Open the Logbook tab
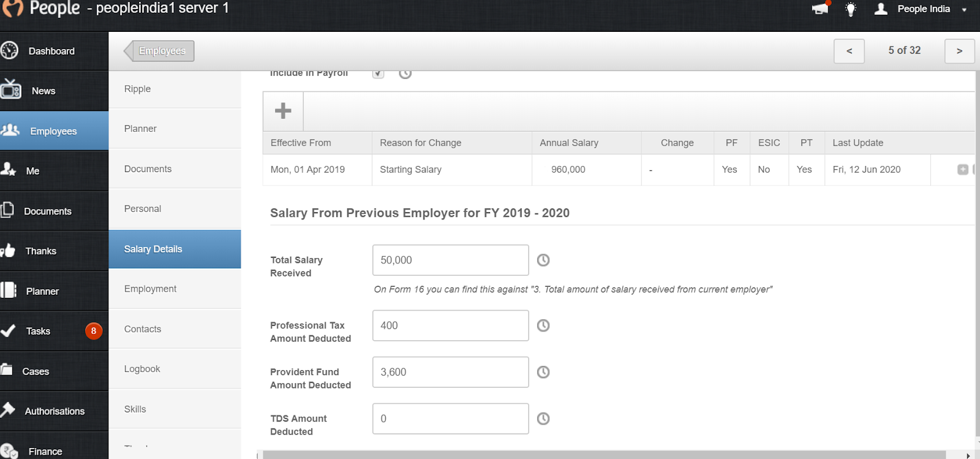Image resolution: width=980 pixels, height=459 pixels. (x=175, y=369)
